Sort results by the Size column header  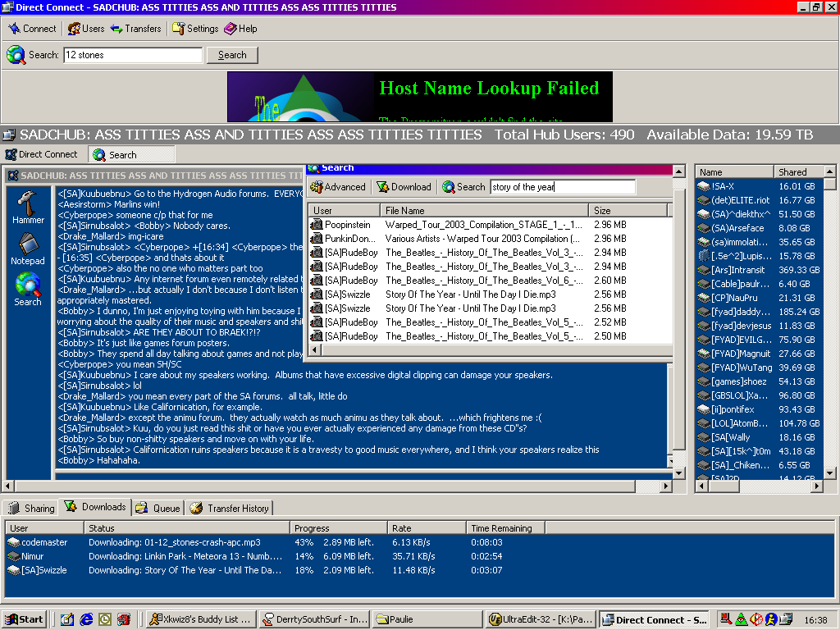(628, 211)
